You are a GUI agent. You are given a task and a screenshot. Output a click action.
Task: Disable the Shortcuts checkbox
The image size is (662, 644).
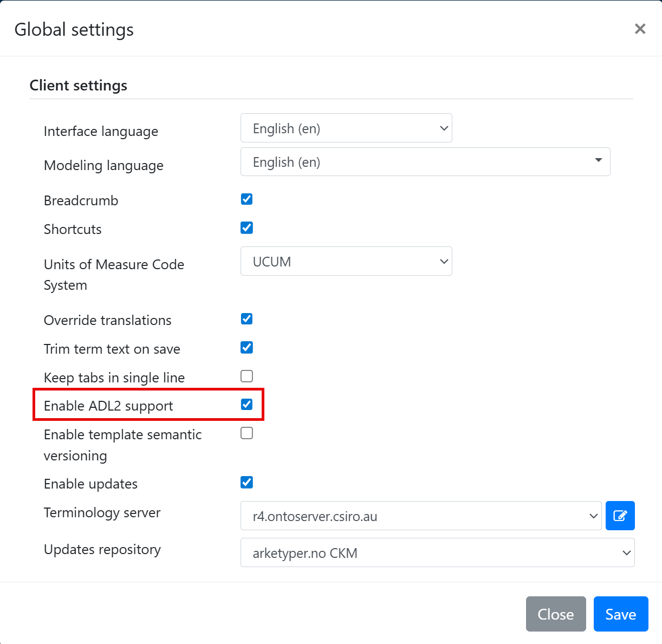[246, 228]
